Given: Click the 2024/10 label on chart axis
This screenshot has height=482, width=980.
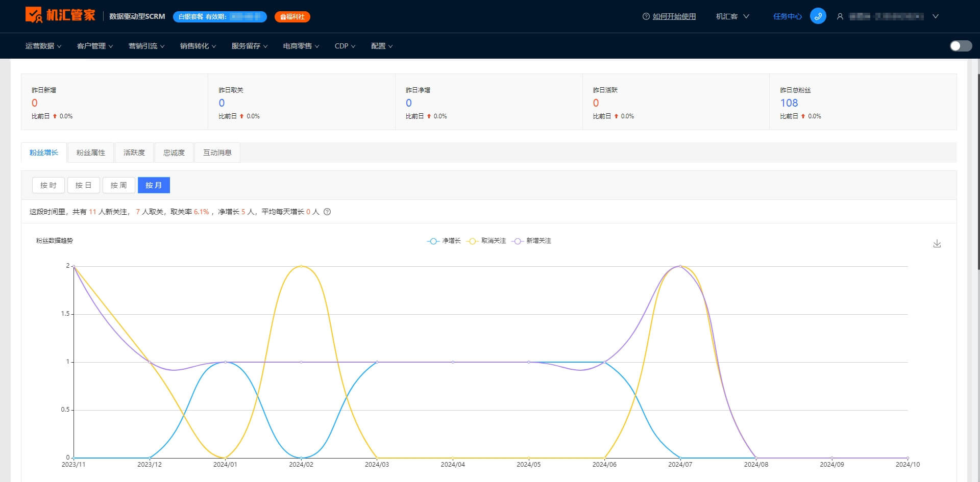Looking at the screenshot, I should coord(908,465).
